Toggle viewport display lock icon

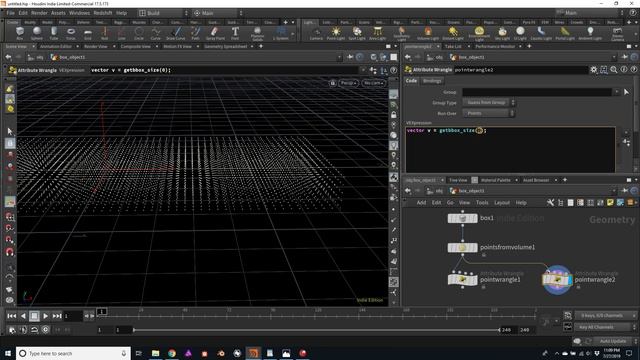click(x=393, y=115)
